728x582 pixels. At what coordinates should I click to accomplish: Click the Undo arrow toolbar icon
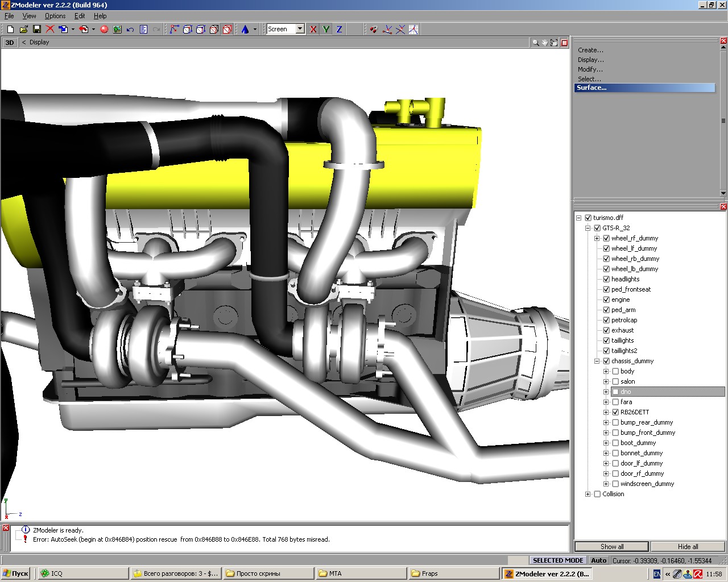pos(130,29)
